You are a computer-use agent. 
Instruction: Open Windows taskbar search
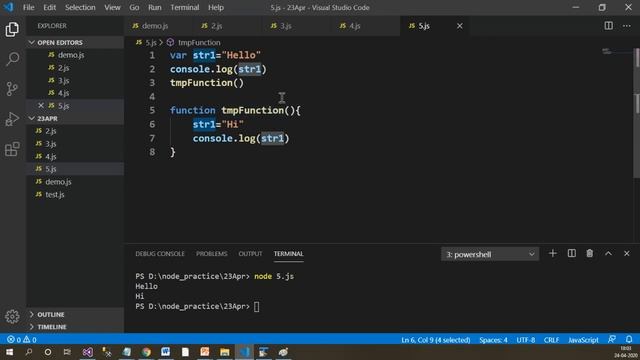29,352
